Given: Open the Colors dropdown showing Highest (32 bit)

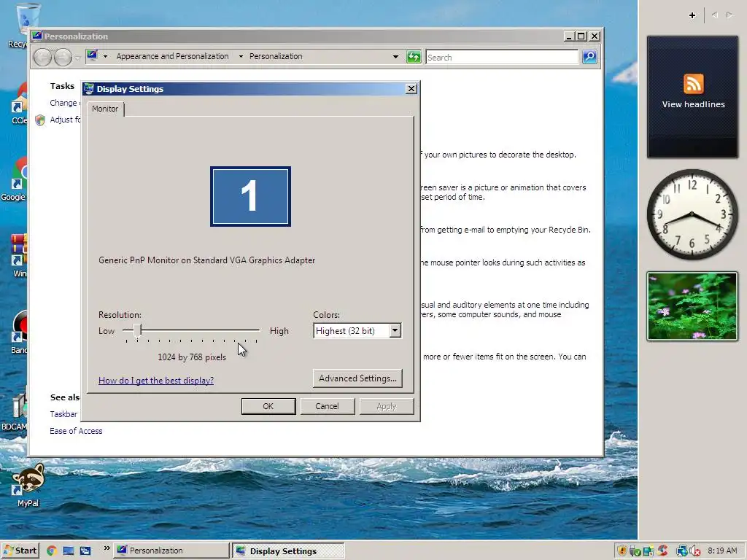Looking at the screenshot, I should click(357, 330).
